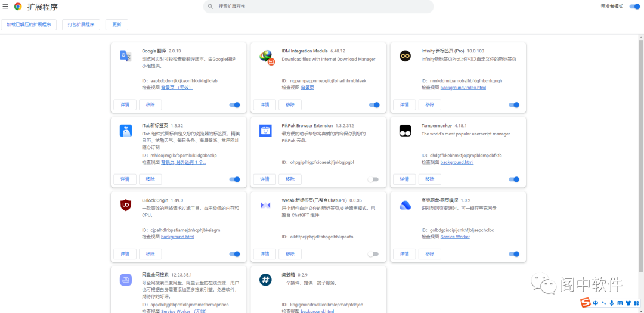Open 详情 for iTab新标签页
644x313 pixels.
coord(125,179)
